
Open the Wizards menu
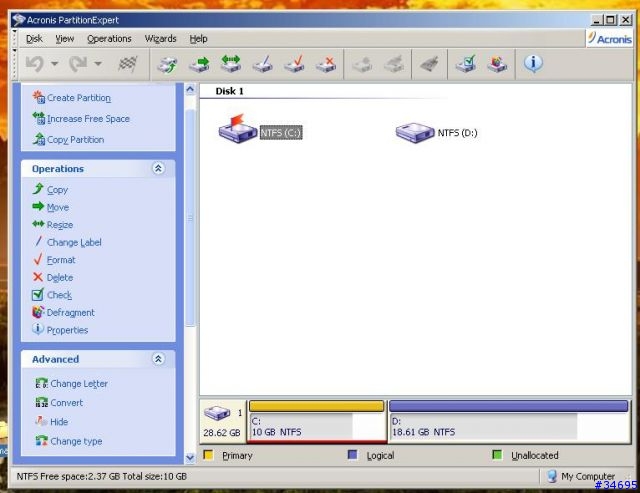pyautogui.click(x=160, y=39)
